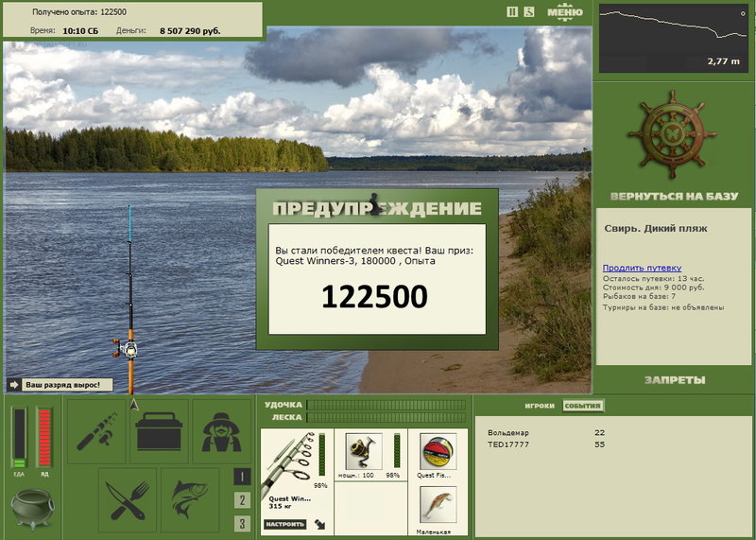Image resolution: width=756 pixels, height=540 pixels.
Task: Click the reel durability gauge beside мощн.: 100
Action: (x=397, y=451)
